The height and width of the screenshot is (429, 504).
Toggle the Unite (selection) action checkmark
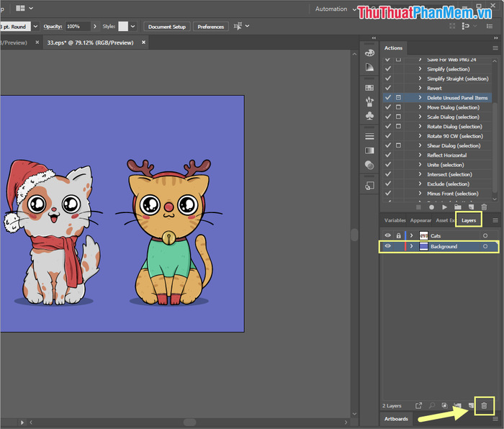pos(388,165)
